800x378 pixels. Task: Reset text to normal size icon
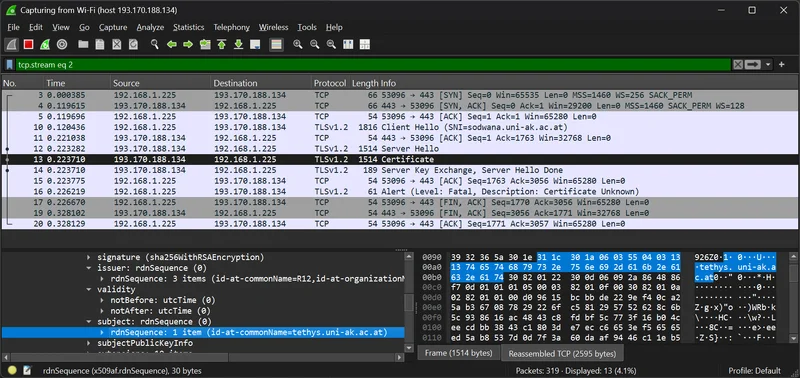click(x=331, y=45)
